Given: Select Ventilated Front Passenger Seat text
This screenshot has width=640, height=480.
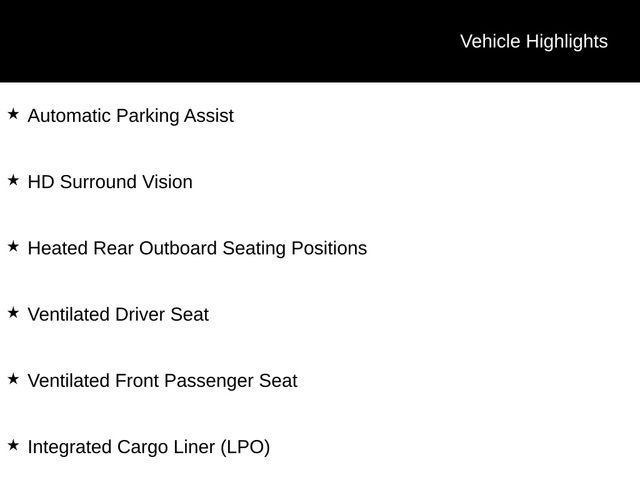Looking at the screenshot, I should point(162,381).
